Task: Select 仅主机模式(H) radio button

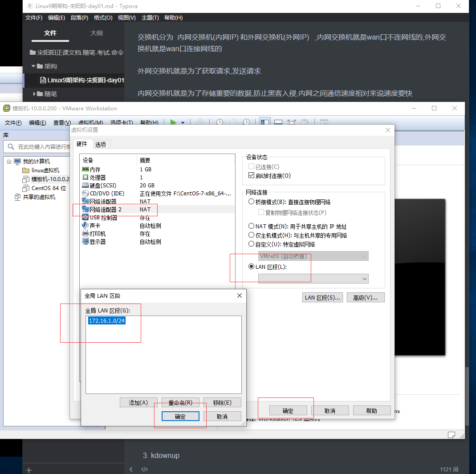Action: 251,235
